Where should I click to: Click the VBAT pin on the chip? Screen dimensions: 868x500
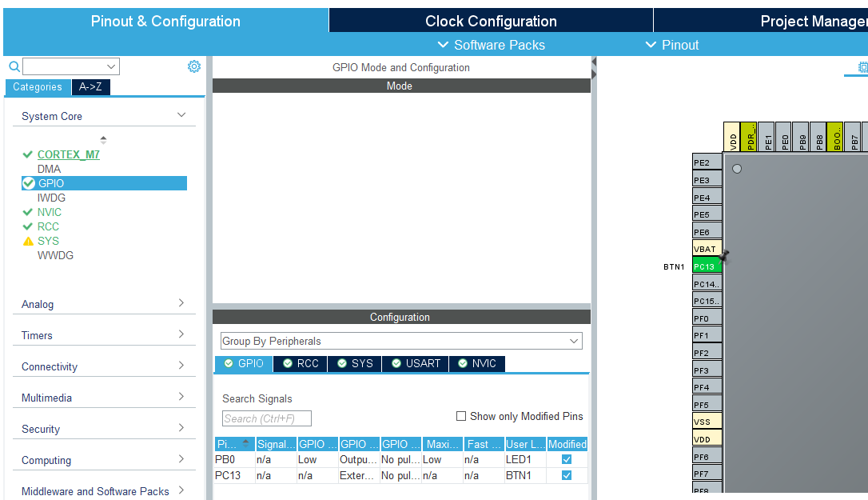pyautogui.click(x=707, y=249)
